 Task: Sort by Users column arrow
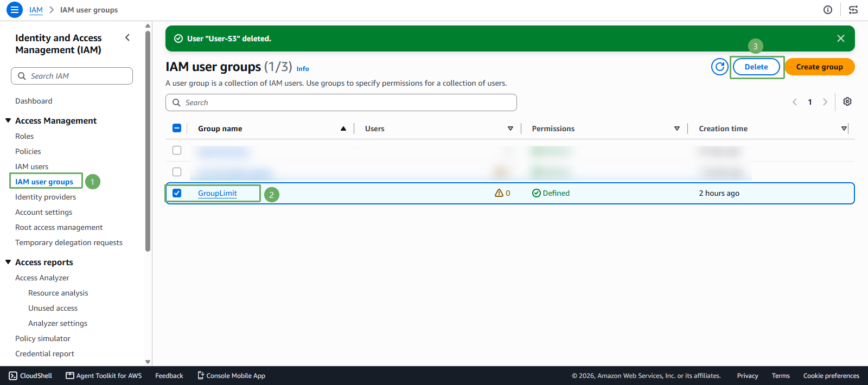pyautogui.click(x=510, y=129)
